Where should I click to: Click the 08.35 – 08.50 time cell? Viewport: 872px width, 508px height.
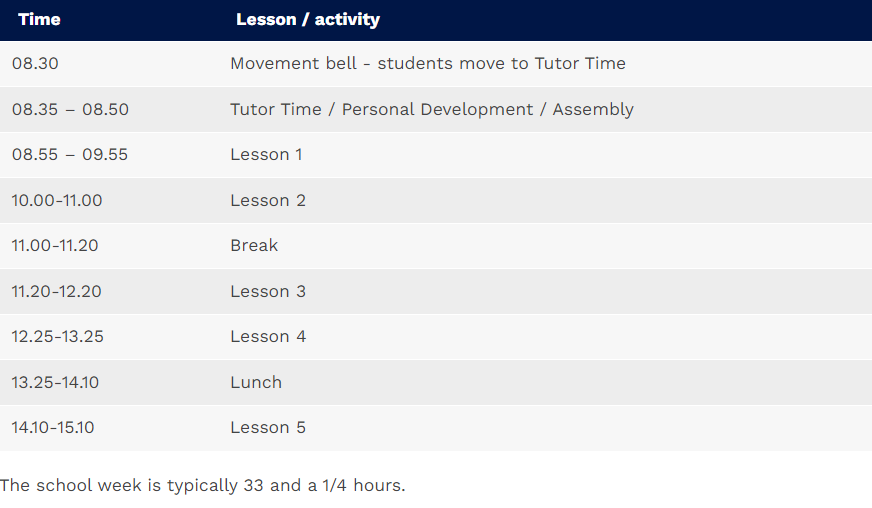pos(70,109)
